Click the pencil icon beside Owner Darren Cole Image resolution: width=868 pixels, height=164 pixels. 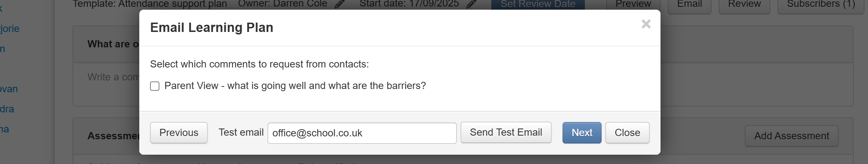(339, 4)
